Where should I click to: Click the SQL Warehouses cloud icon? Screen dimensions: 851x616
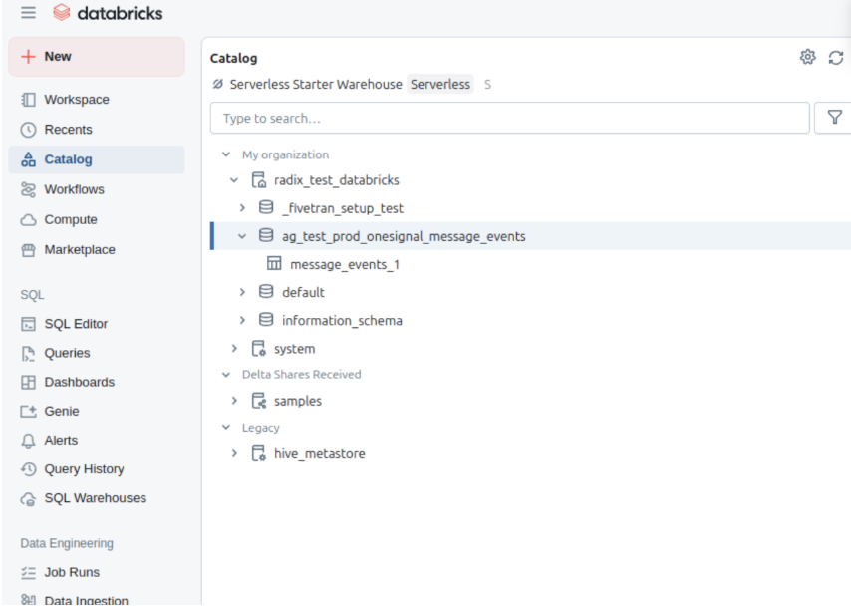[x=28, y=498]
